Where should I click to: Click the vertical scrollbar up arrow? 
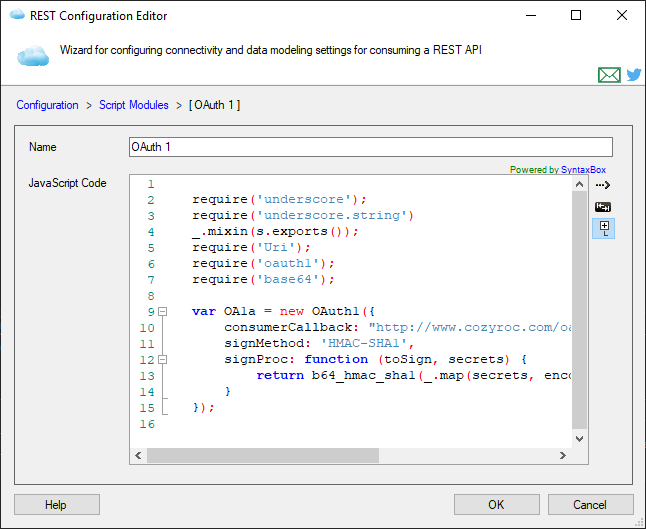(579, 184)
